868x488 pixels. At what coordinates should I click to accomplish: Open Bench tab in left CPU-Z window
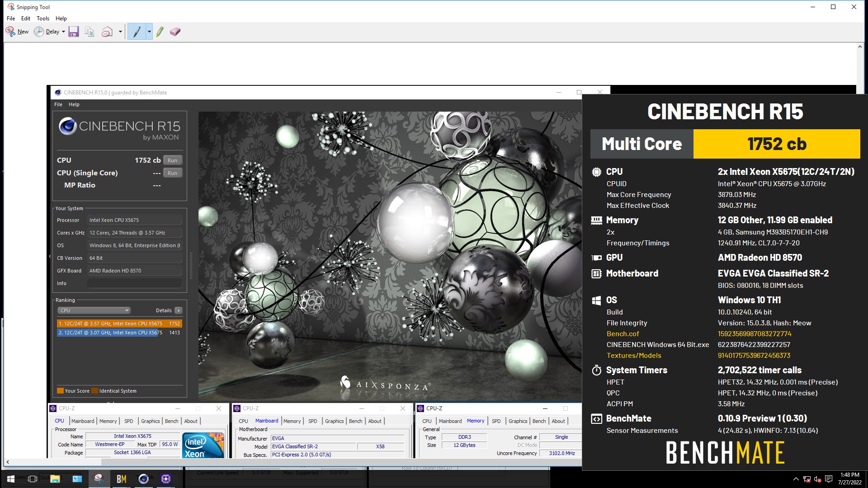[172, 421]
